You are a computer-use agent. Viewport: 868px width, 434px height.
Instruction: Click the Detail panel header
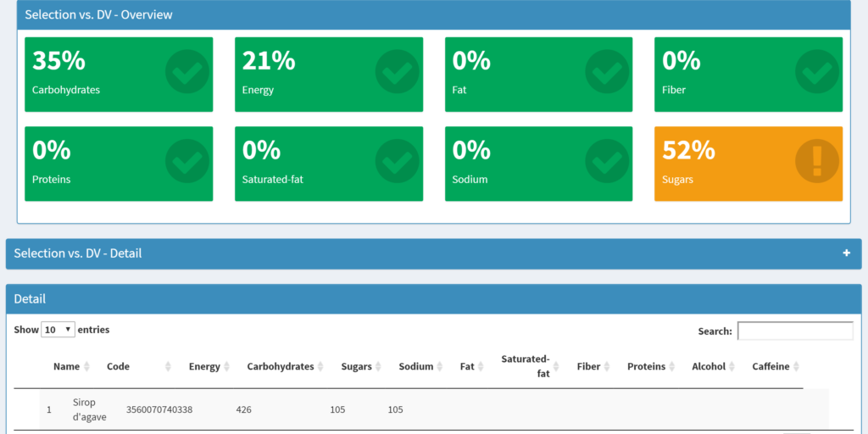click(30, 299)
